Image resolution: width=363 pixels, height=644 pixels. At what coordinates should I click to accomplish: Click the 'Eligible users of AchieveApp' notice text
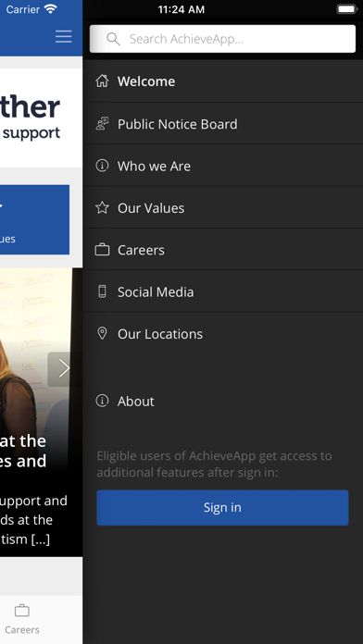click(214, 464)
